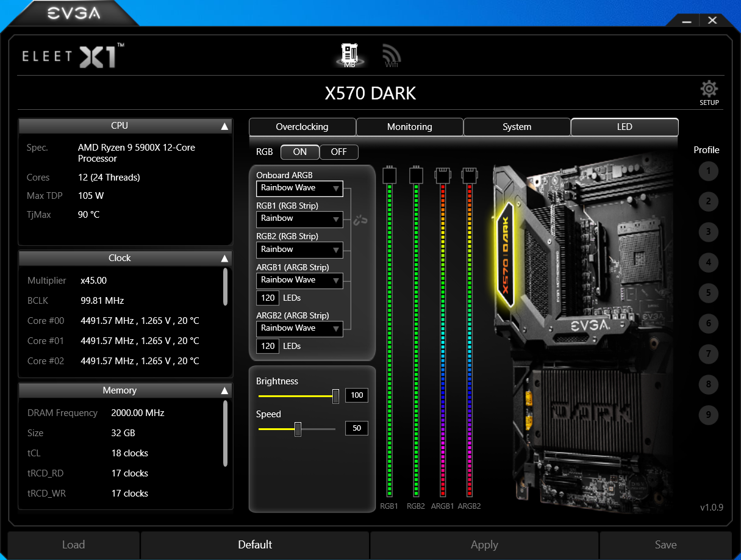Click the Brightness value field

pos(357,395)
